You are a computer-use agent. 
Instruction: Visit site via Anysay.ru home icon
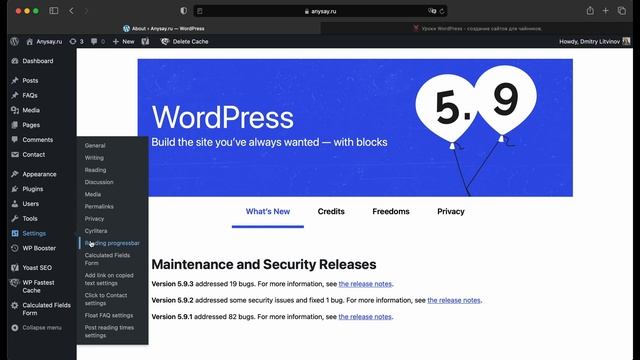click(x=44, y=41)
